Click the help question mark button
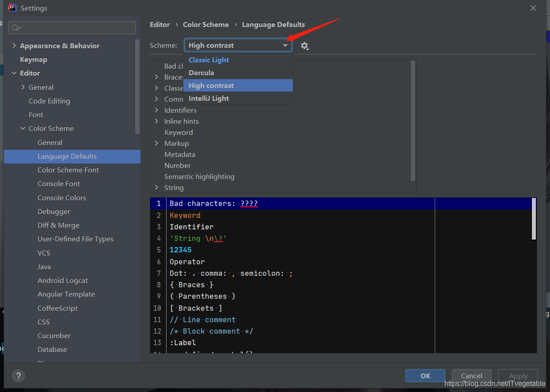The height and width of the screenshot is (392, 550). pos(18,376)
